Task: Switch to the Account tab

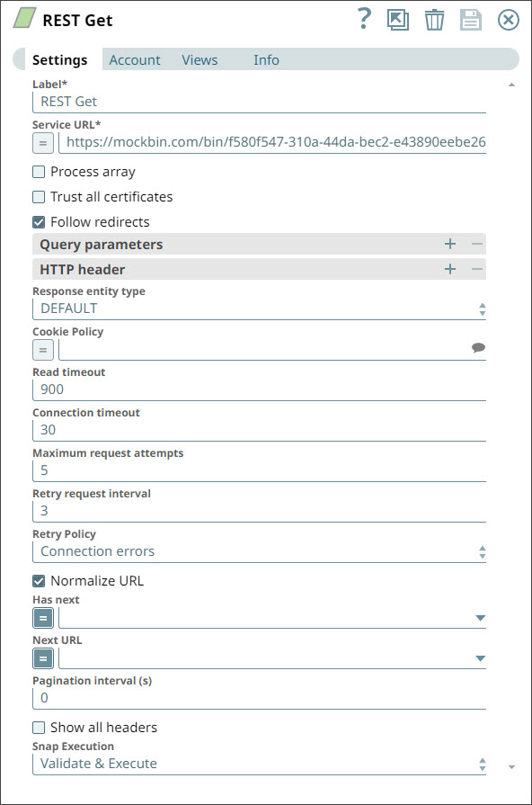Action: coord(135,59)
